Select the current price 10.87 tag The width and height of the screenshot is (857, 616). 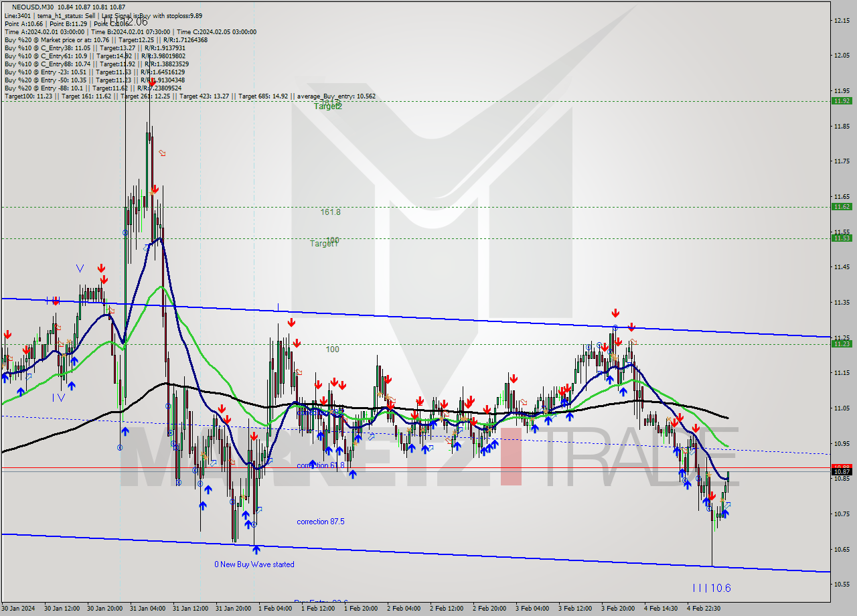pyautogui.click(x=842, y=471)
